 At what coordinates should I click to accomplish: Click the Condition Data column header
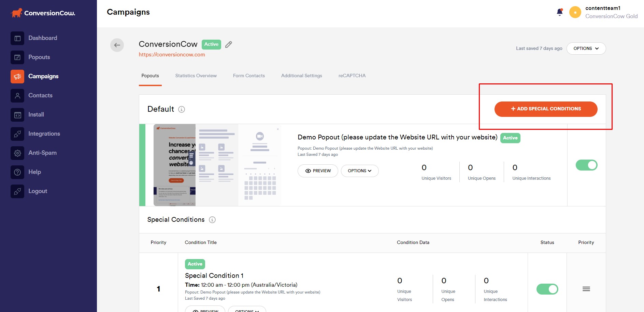point(413,243)
